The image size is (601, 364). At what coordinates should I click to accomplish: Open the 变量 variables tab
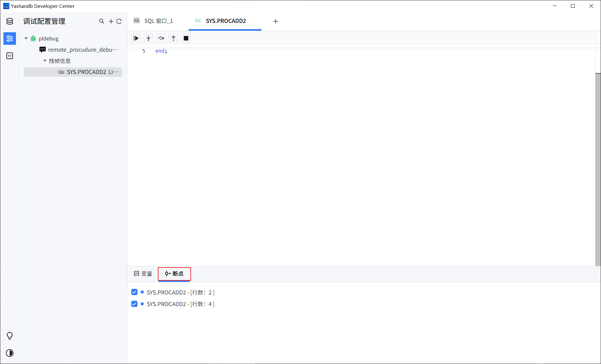[143, 273]
